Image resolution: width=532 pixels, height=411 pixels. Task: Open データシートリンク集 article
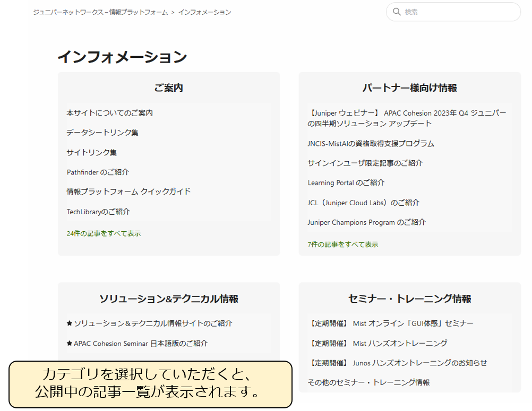[102, 133]
